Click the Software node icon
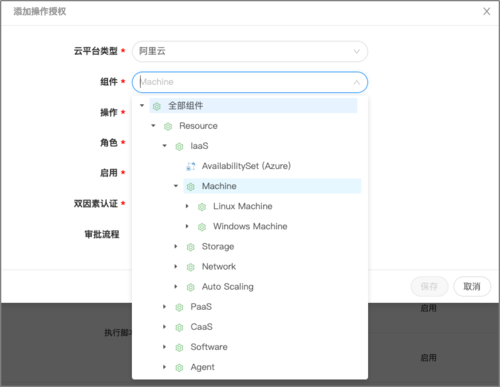 pyautogui.click(x=179, y=347)
